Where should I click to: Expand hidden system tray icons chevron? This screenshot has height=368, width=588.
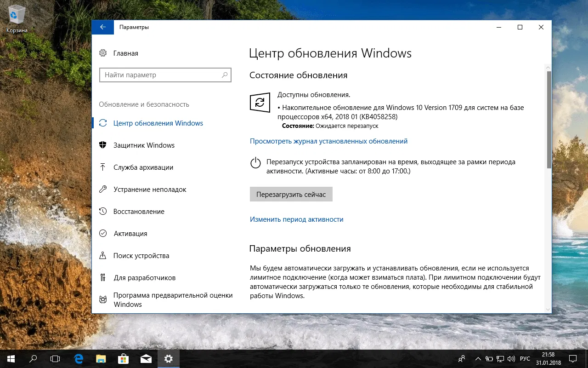478,358
